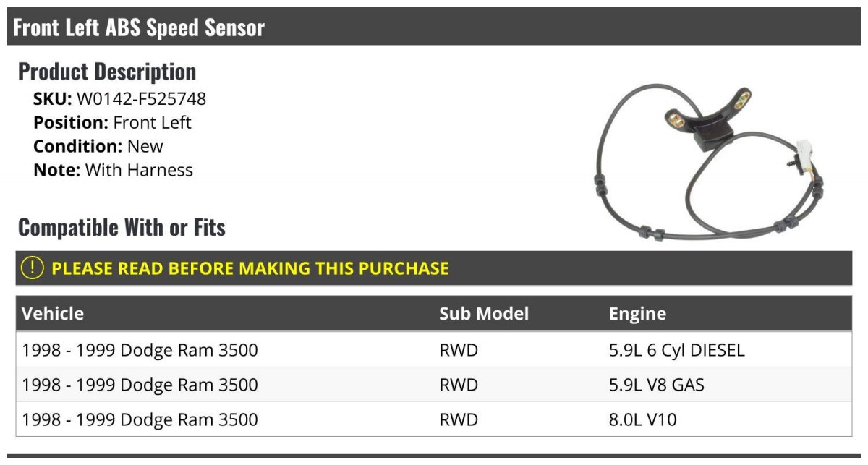Select the 8.0L V10 engine row

pos(434,419)
